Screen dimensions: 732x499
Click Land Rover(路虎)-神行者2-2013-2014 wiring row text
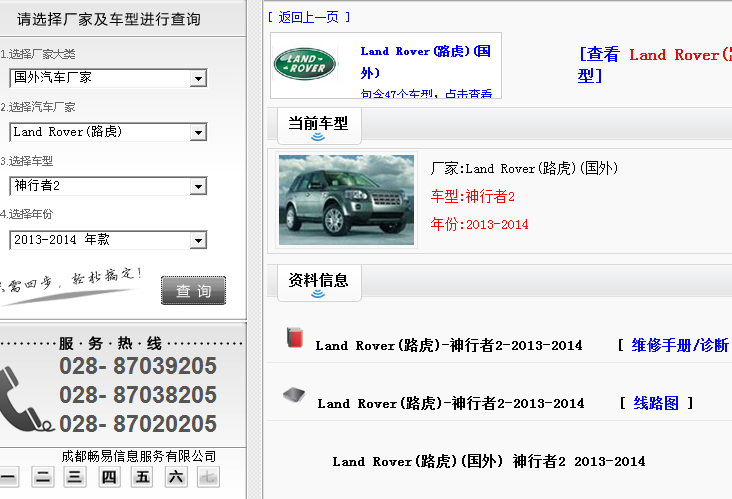(450, 403)
